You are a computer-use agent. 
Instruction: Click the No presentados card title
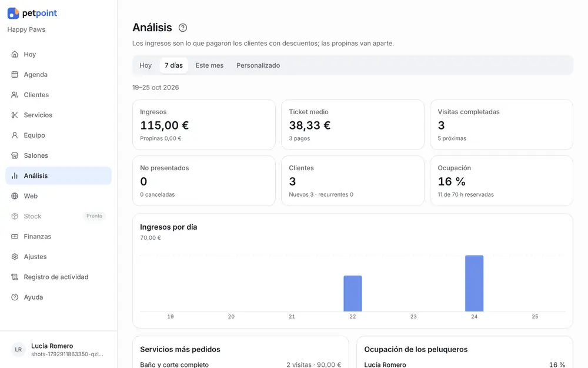[x=164, y=168]
